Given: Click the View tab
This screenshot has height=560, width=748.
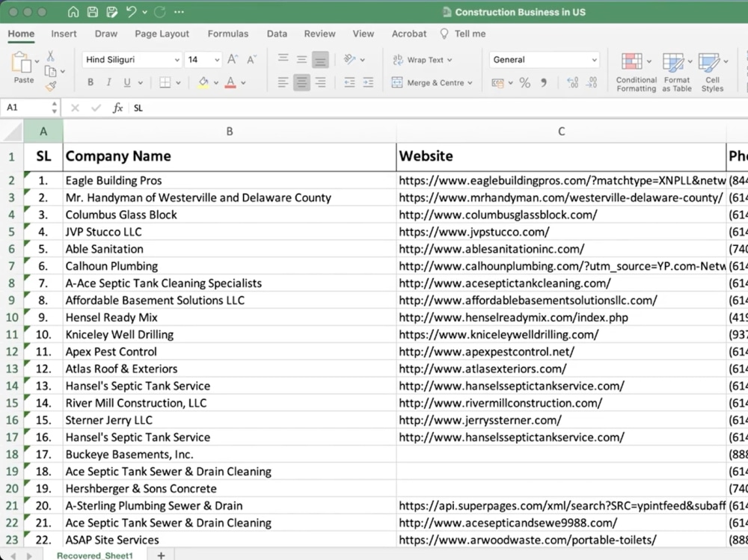Looking at the screenshot, I should click(363, 34).
